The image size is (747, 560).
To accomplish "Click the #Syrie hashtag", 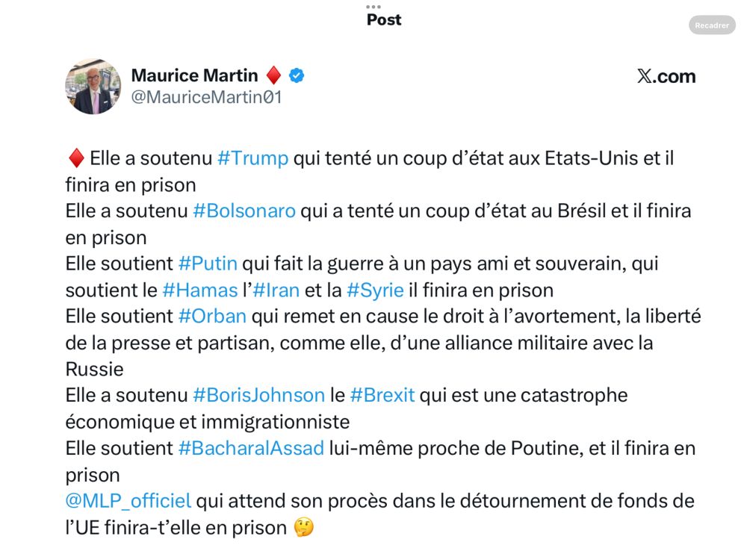I will [376, 290].
